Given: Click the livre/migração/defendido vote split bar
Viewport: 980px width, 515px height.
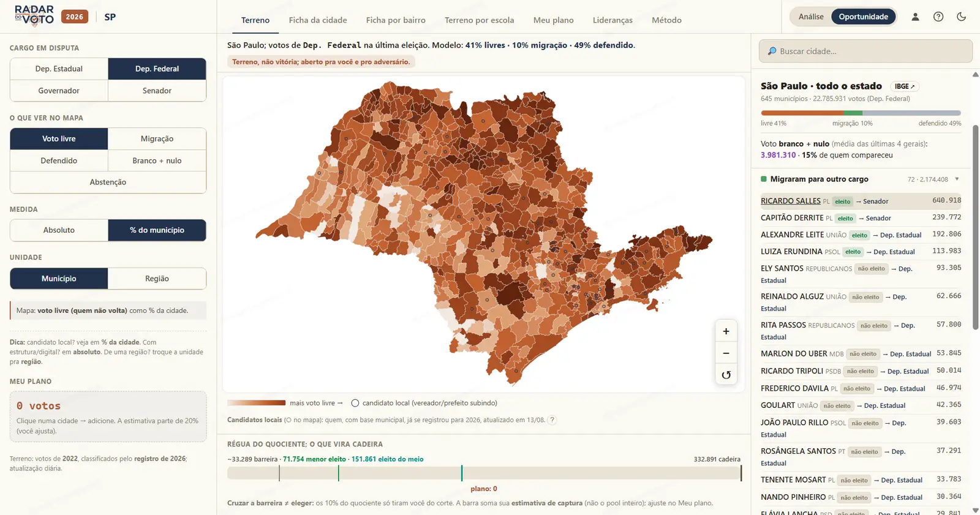Looking at the screenshot, I should click(861, 113).
